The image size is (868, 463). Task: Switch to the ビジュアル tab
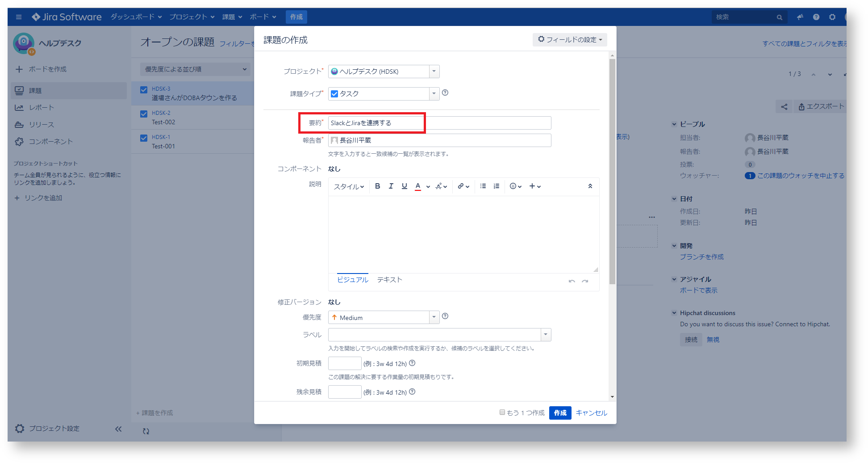(353, 280)
